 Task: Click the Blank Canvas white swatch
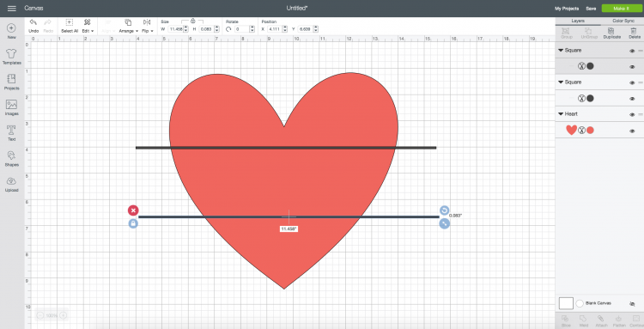tap(566, 303)
